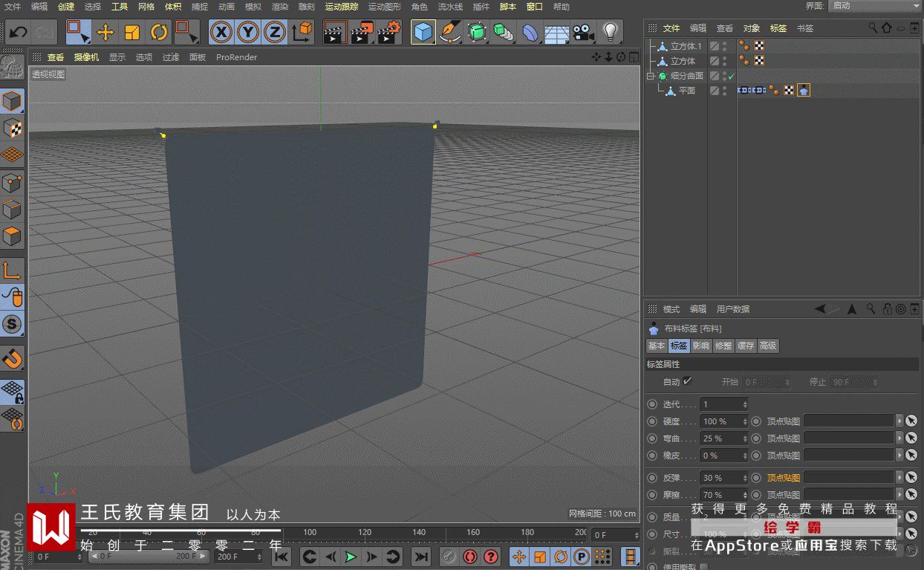
Task: Add a light object
Action: pyautogui.click(x=610, y=32)
